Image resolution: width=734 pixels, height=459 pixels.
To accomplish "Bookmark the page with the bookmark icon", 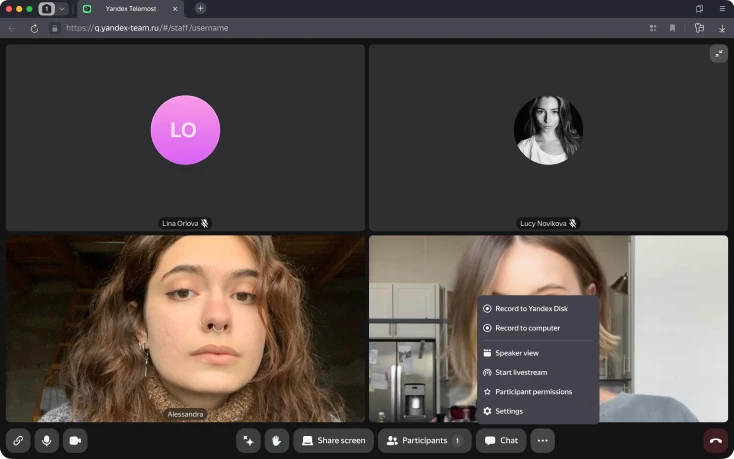I will click(672, 28).
